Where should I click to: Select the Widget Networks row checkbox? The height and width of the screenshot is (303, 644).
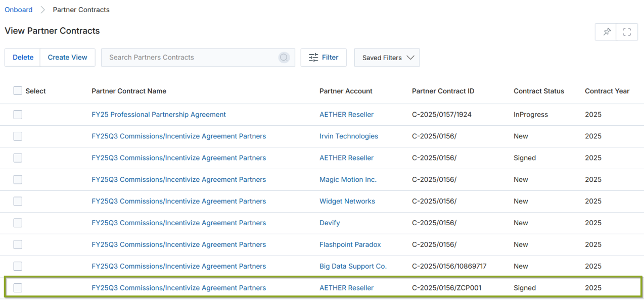(x=18, y=201)
